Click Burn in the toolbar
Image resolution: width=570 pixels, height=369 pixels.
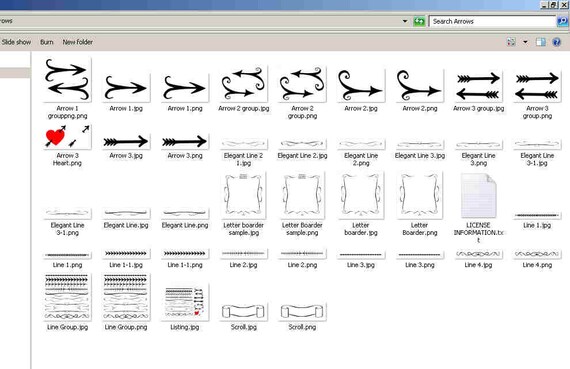click(47, 42)
